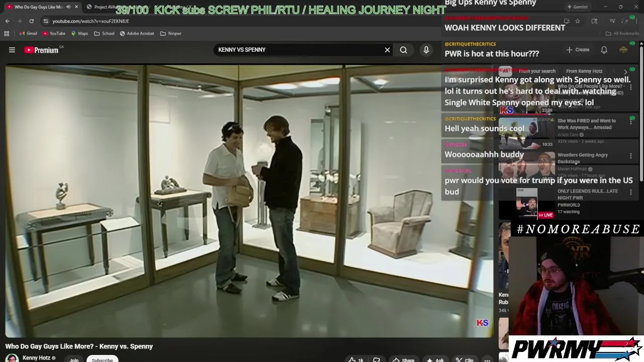Click the Join channel button

[74, 359]
